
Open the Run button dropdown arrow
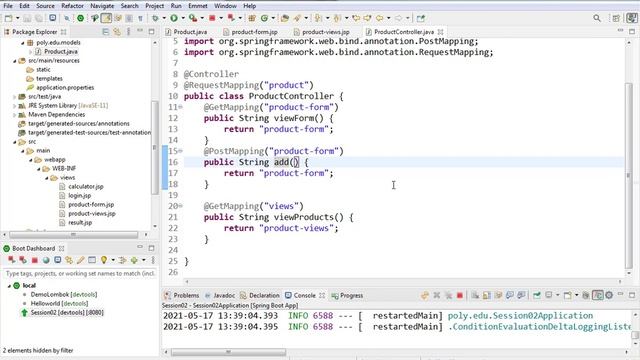pos(183,18)
